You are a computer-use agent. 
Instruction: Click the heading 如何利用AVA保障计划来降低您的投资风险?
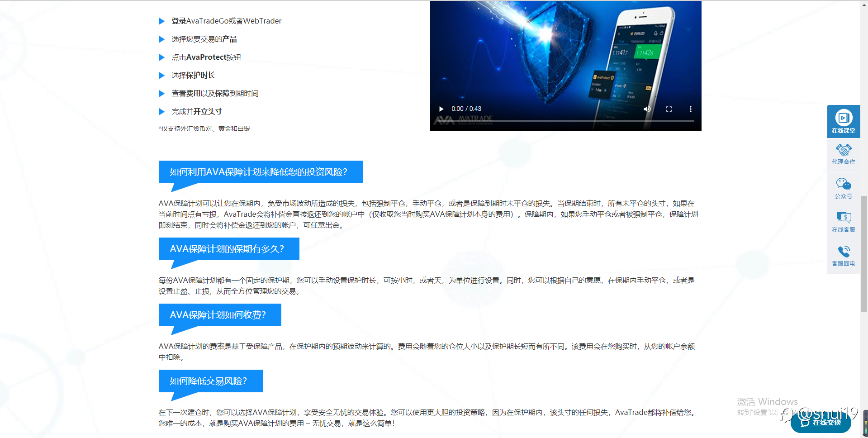[x=261, y=172]
